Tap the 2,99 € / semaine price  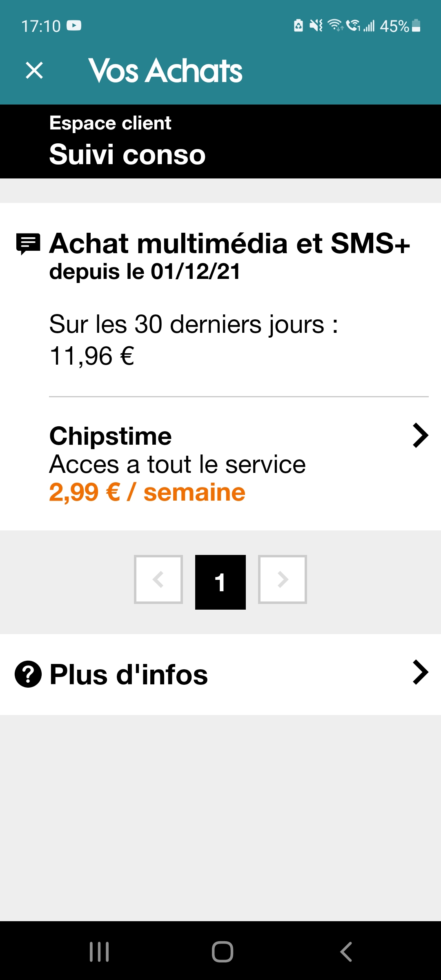[x=147, y=492]
